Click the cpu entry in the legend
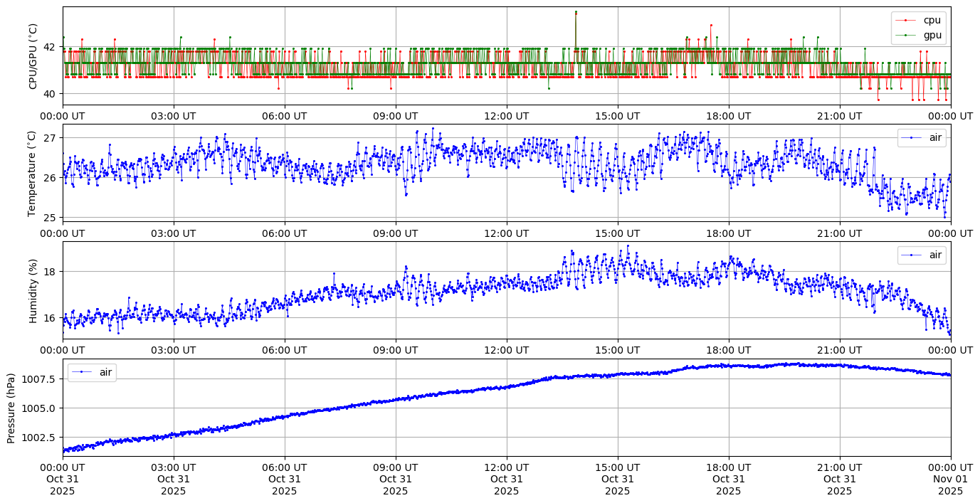The width and height of the screenshot is (980, 503). pos(932,20)
